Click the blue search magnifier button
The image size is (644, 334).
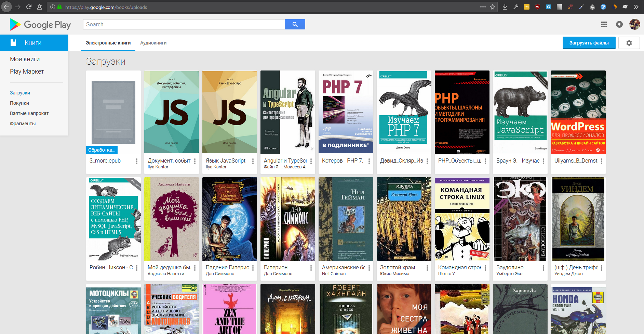click(x=295, y=24)
